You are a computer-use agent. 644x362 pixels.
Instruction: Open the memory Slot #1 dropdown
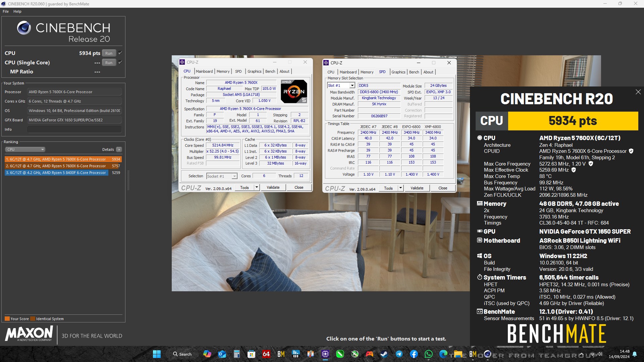341,85
